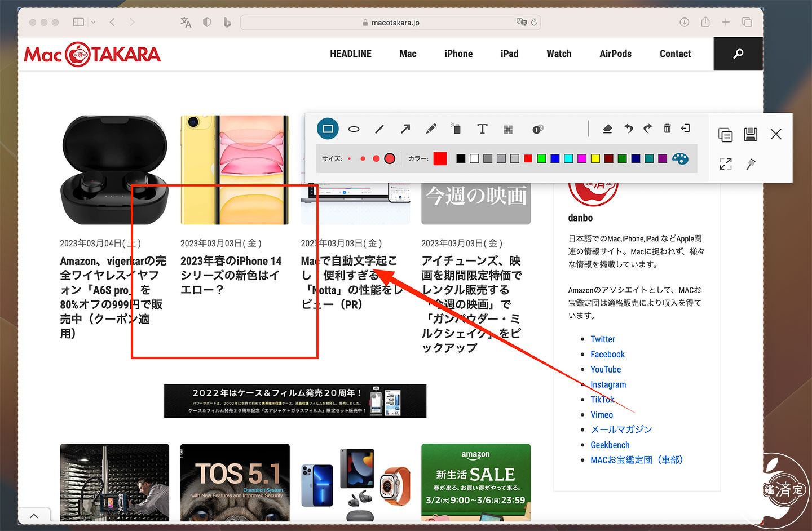The width and height of the screenshot is (812, 531).
Task: Select the text annotation tool
Action: click(482, 129)
